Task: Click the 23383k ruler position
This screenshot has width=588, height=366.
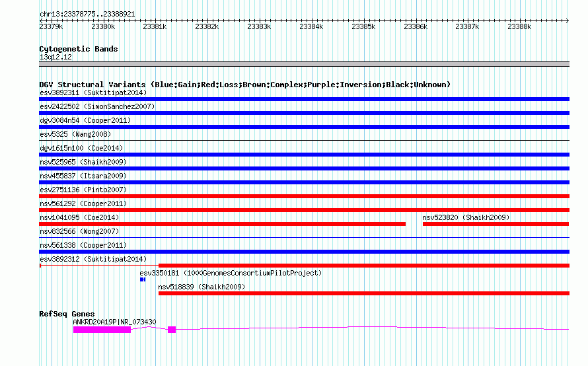Action: pyautogui.click(x=259, y=26)
